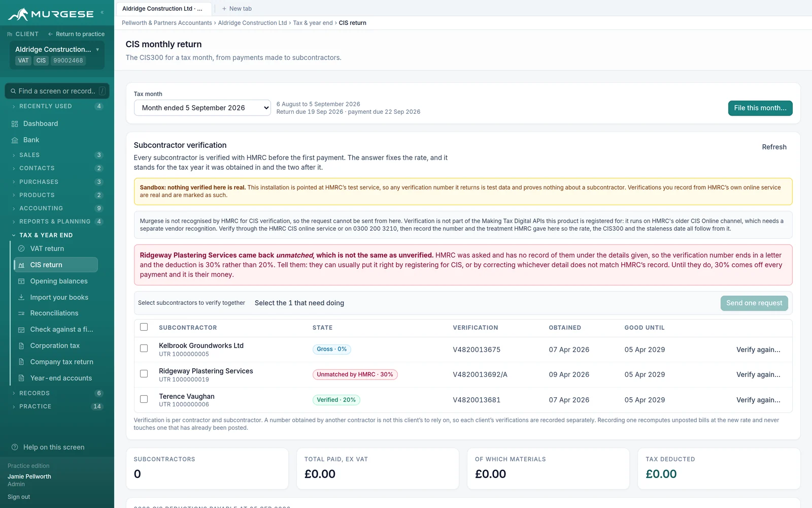Expand the Accounting section
Image resolution: width=812 pixels, height=508 pixels.
click(57, 208)
